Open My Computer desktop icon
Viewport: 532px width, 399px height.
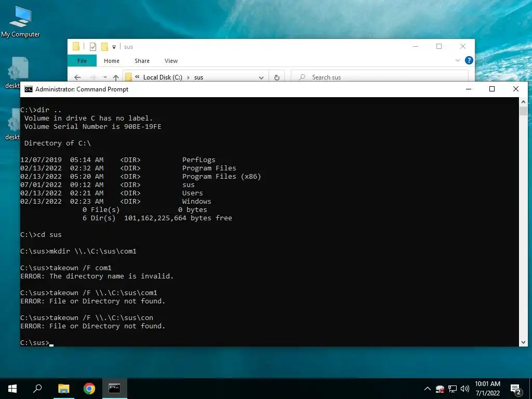(20, 22)
